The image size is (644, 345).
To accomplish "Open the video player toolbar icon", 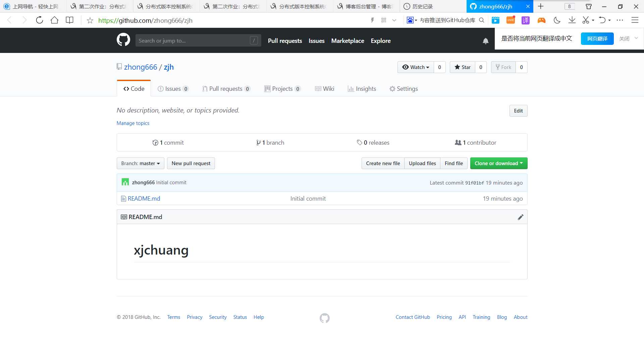I will tap(495, 20).
